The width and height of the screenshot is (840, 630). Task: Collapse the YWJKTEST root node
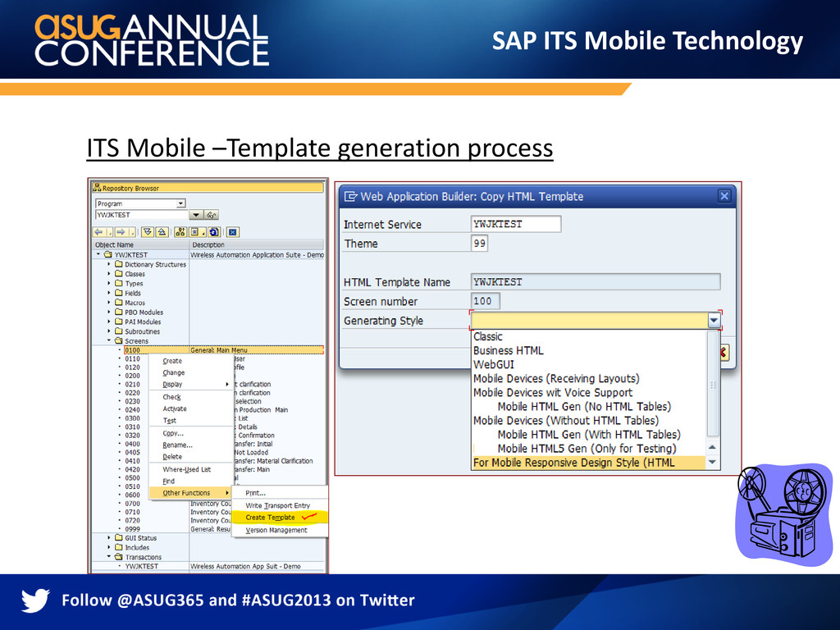coord(98,254)
